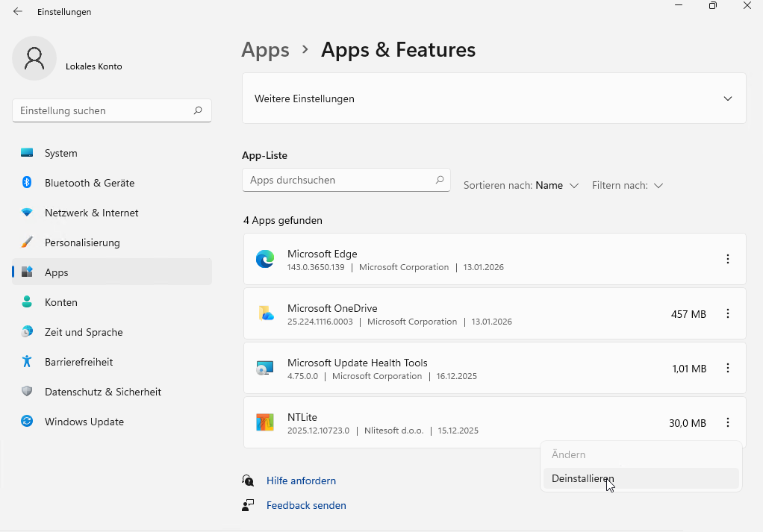Click the 4 Apps gefunden text
The image size is (763, 532).
(283, 220)
